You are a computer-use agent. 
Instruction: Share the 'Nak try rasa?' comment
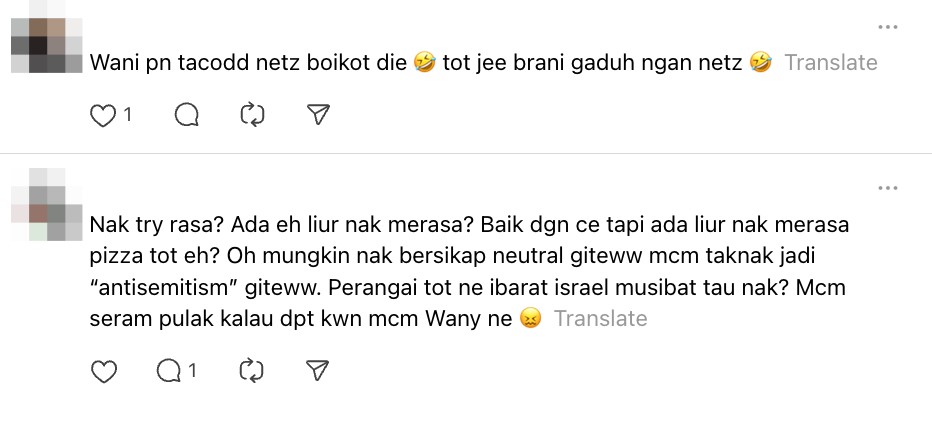point(318,372)
